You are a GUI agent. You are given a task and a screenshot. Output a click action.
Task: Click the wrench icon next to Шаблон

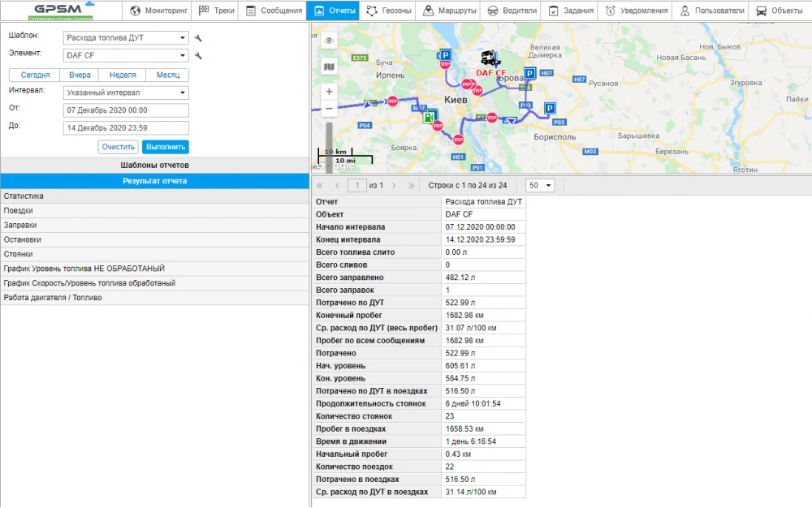click(x=198, y=38)
